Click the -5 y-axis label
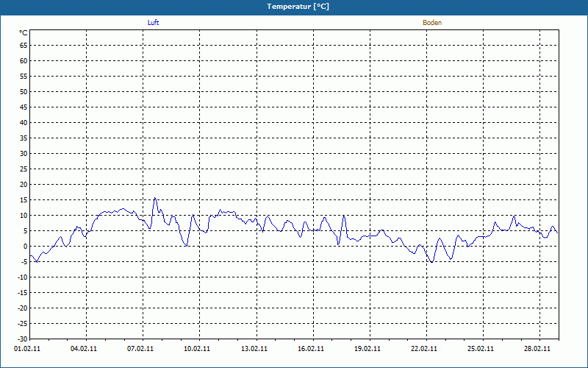The image size is (588, 368). coord(24,262)
